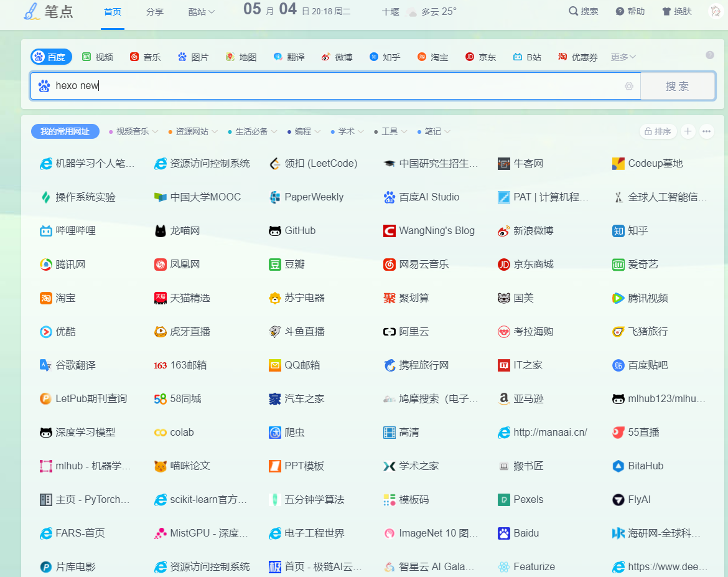Expand the 更多 search engines dropdown

[623, 57]
